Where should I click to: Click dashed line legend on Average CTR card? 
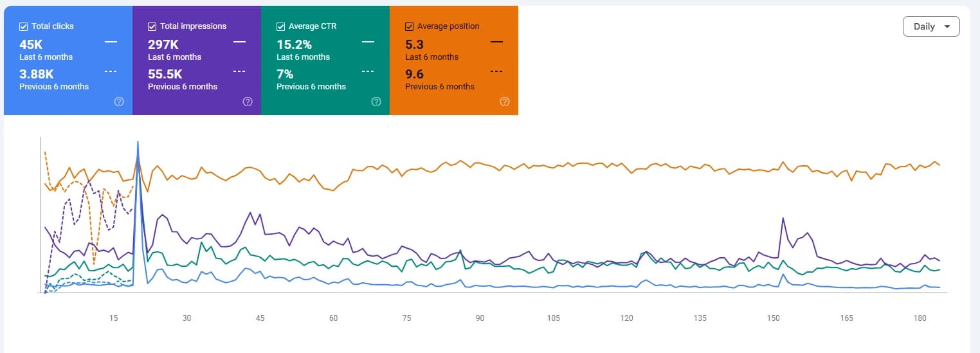(x=368, y=71)
